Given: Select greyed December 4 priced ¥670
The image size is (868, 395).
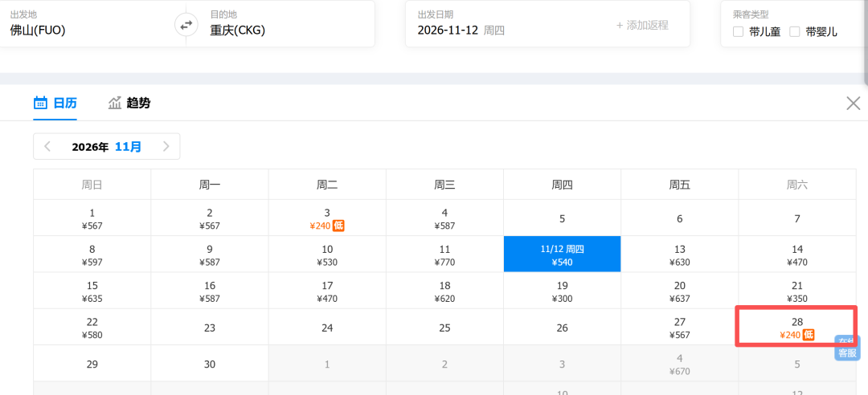Looking at the screenshot, I should 680,364.
